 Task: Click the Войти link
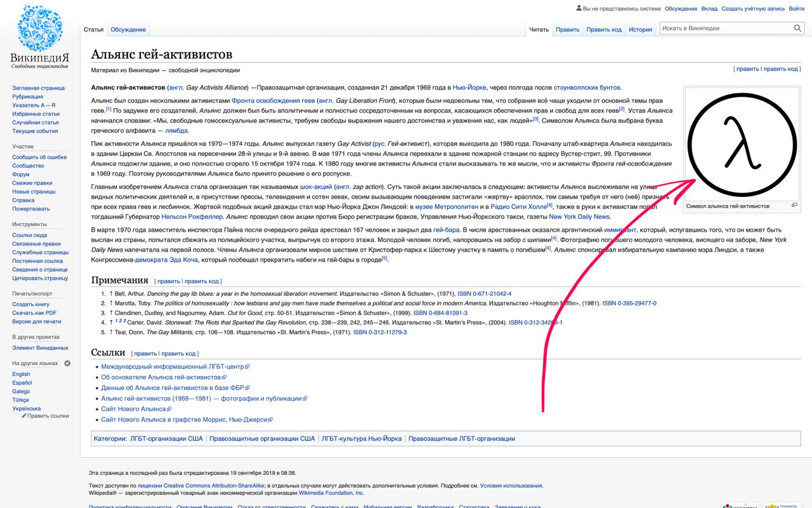[x=796, y=9]
